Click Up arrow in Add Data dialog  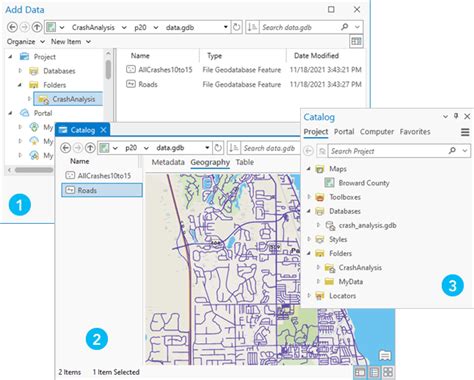[x=37, y=27]
